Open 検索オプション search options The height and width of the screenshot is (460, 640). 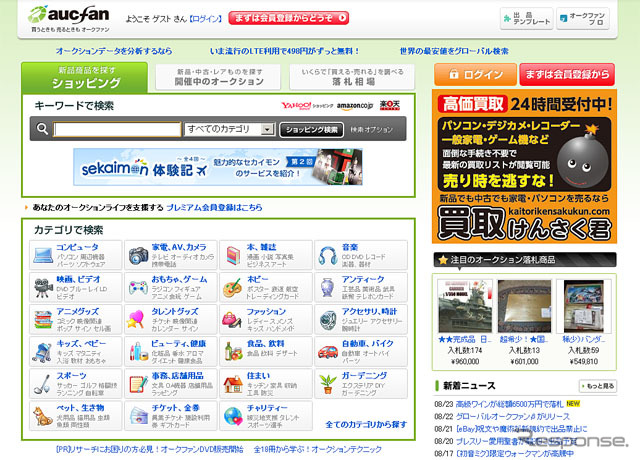[371, 130]
